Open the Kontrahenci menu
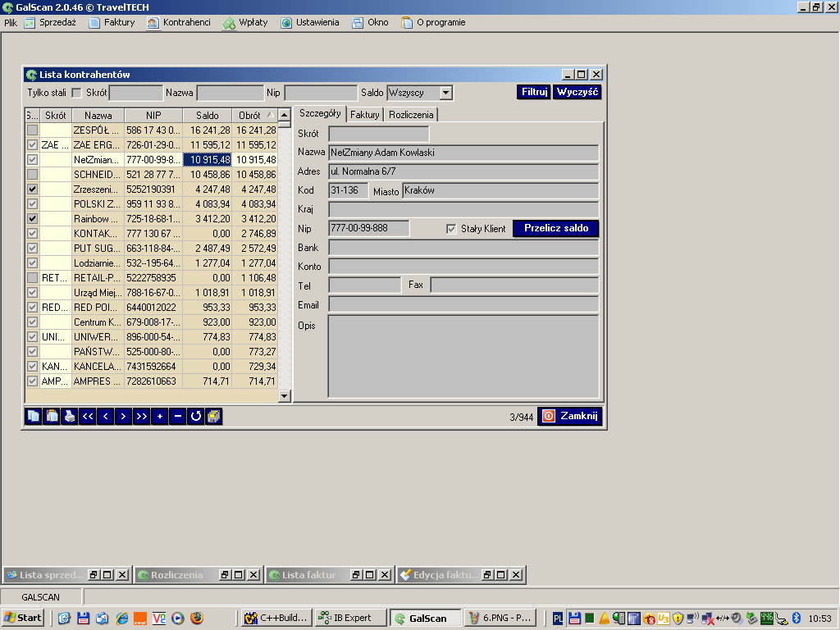The height and width of the screenshot is (630, 840). click(179, 22)
